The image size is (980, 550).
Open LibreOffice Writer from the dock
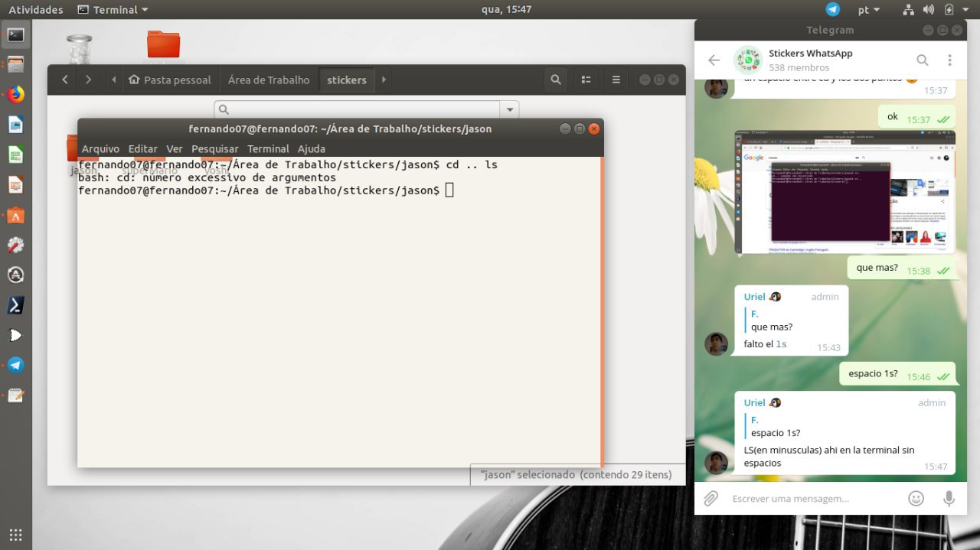coord(15,125)
